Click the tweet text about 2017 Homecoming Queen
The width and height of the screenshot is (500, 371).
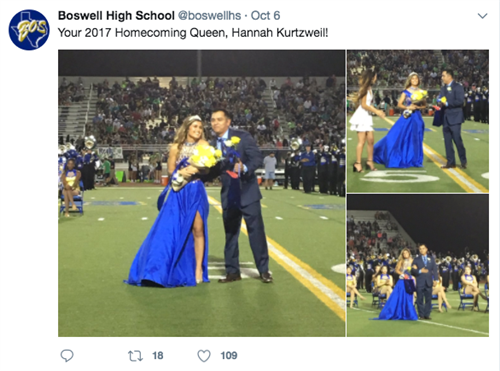coord(193,33)
